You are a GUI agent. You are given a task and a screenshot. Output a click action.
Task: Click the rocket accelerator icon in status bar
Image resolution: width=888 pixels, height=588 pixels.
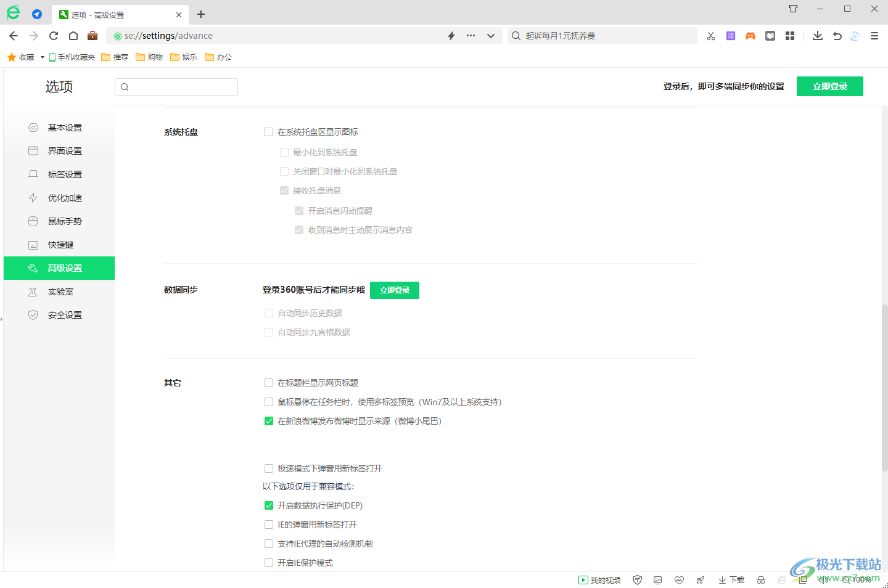coord(701,580)
